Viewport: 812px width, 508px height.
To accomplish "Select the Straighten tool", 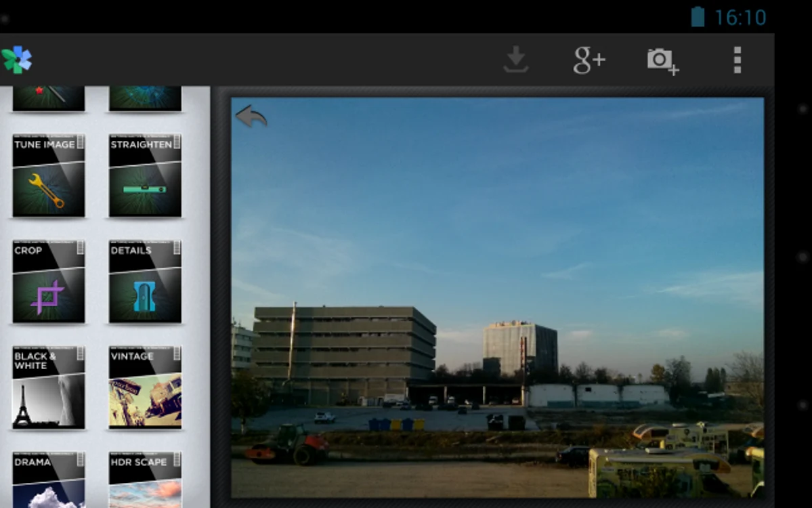I will pos(145,175).
